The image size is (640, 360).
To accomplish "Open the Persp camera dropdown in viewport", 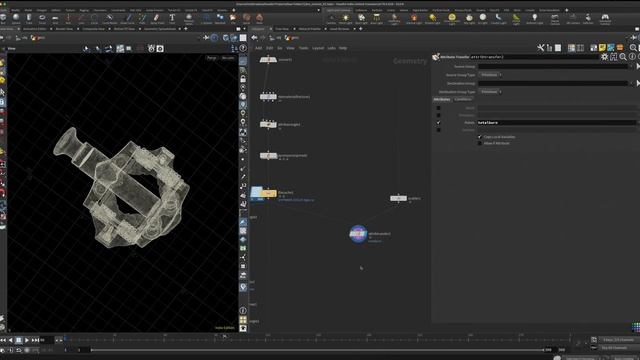I will [212, 58].
